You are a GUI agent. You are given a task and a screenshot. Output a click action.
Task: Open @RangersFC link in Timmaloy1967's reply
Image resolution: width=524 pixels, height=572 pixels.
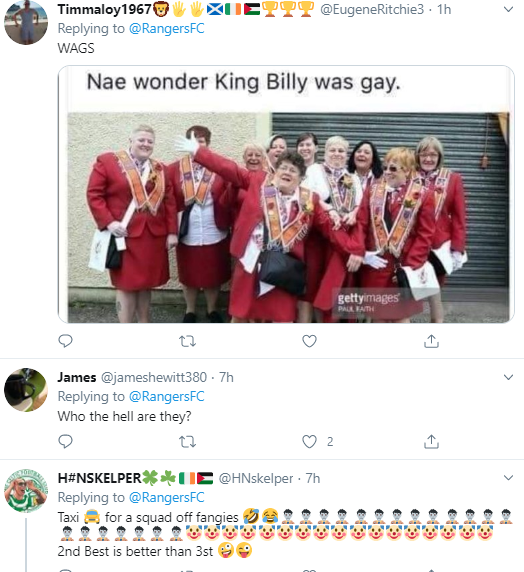(167, 28)
